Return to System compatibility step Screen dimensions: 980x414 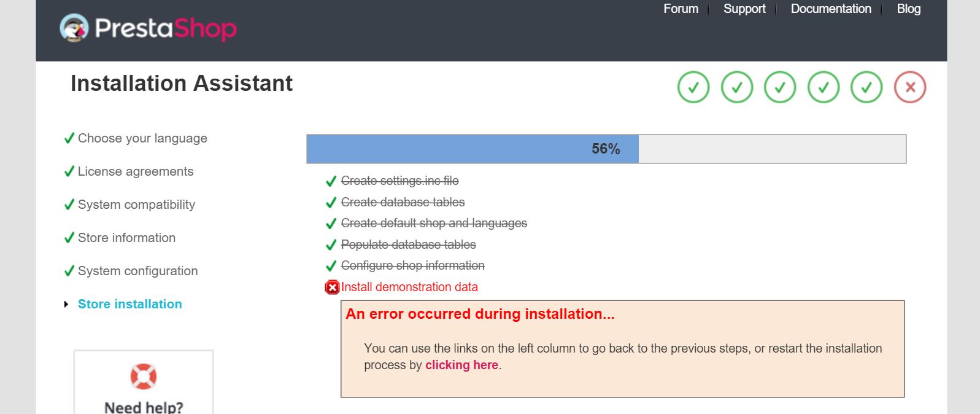pos(136,205)
